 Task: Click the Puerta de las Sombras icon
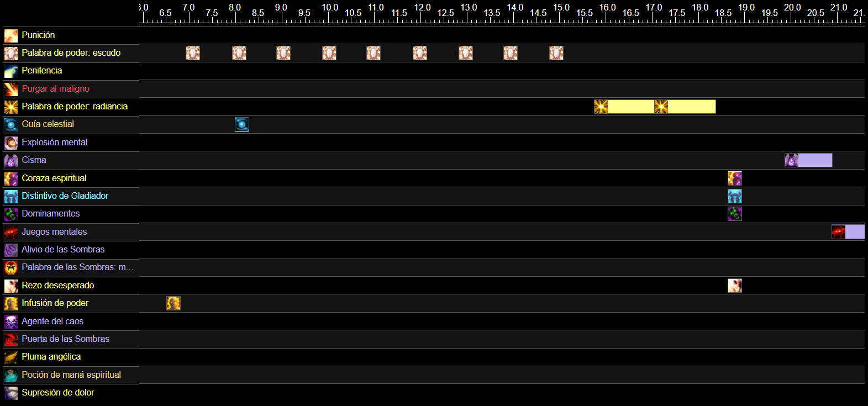pyautogui.click(x=11, y=340)
